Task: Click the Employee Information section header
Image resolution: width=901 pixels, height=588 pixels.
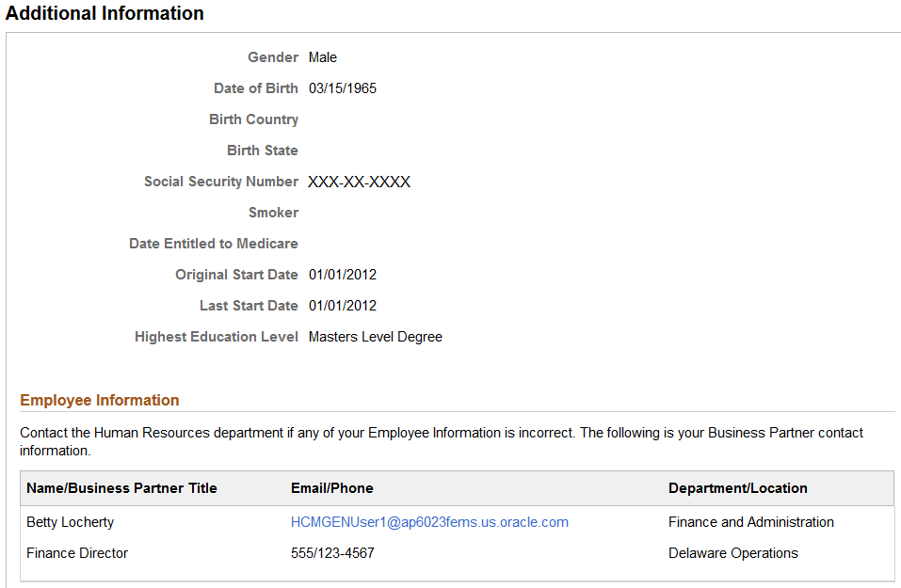Action: 99,400
